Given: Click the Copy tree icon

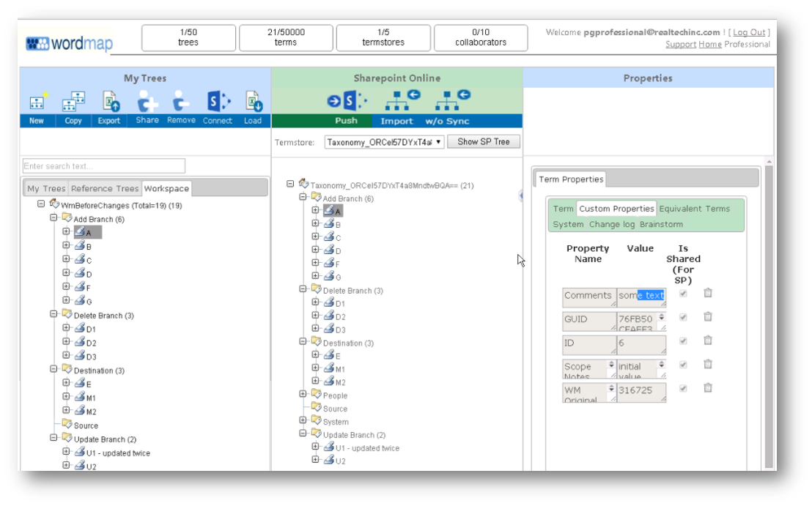Looking at the screenshot, I should point(73,103).
